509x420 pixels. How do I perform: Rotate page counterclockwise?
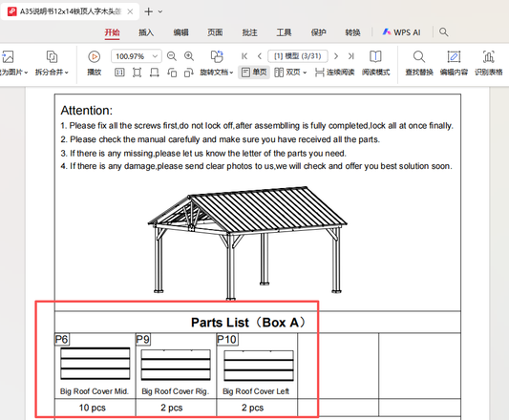pos(172,72)
